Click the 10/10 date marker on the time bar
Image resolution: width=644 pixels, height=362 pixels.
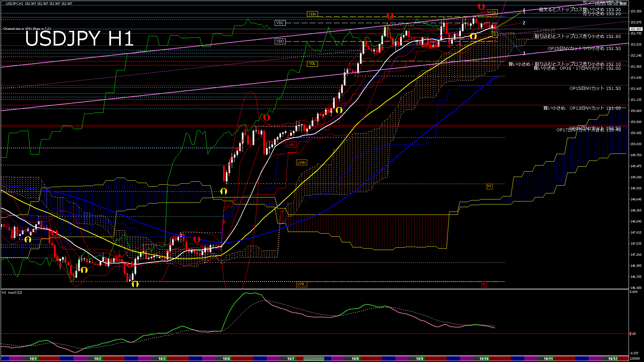click(x=484, y=359)
